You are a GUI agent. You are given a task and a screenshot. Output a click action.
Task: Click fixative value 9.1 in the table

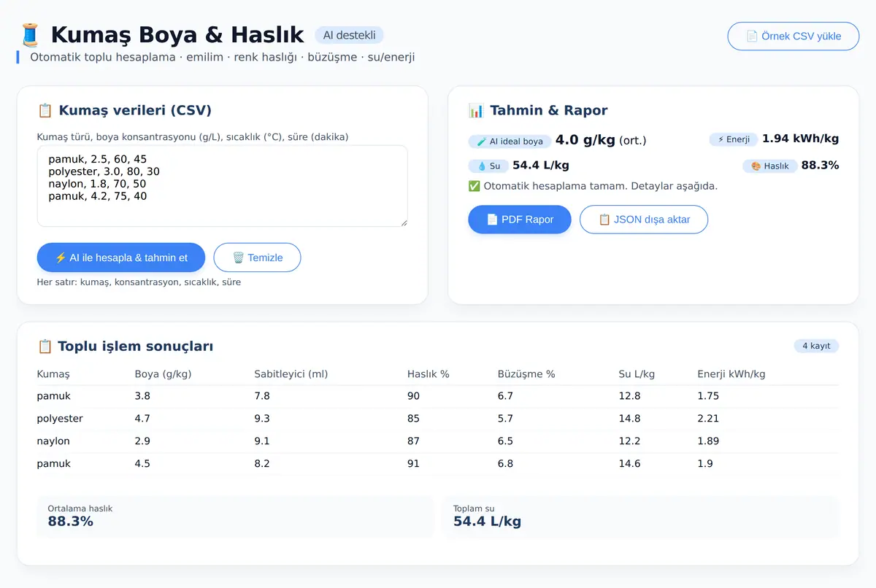(x=262, y=441)
